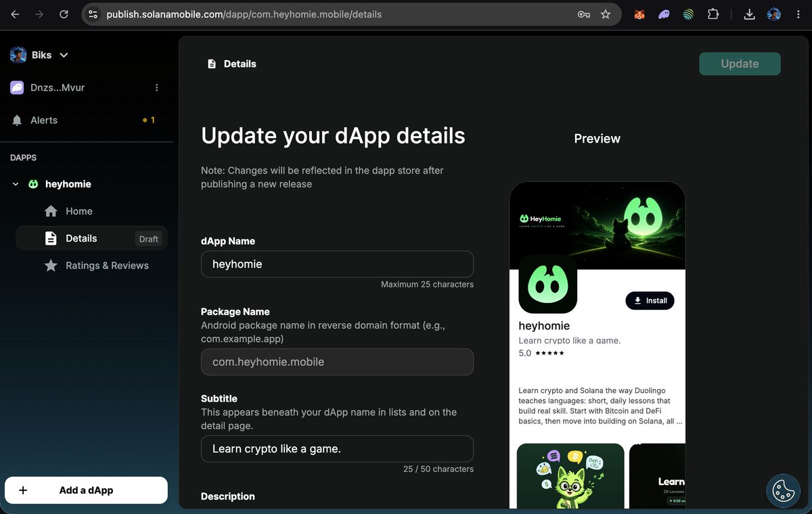812x514 pixels.
Task: Click the address bar URL
Action: coord(244,14)
